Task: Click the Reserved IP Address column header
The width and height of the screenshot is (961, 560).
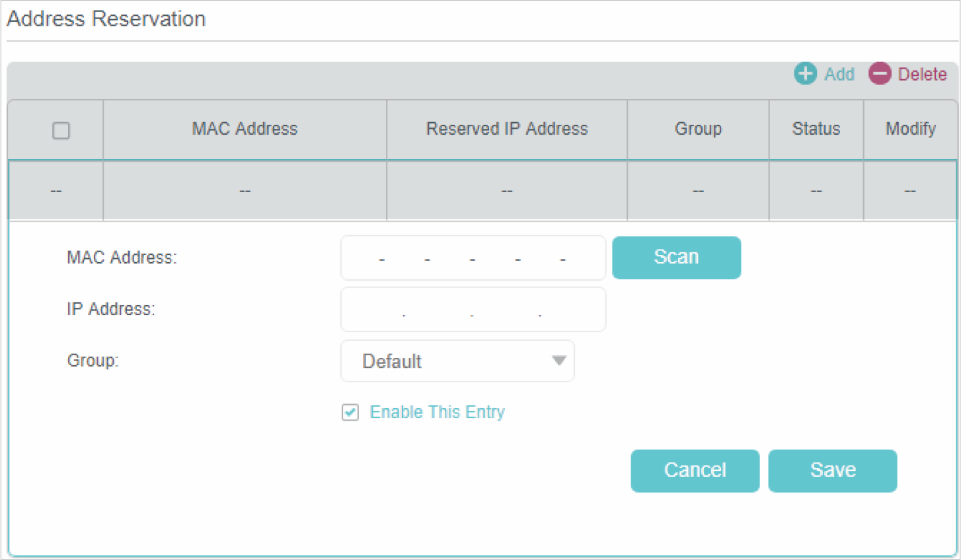Action: pyautogui.click(x=507, y=129)
